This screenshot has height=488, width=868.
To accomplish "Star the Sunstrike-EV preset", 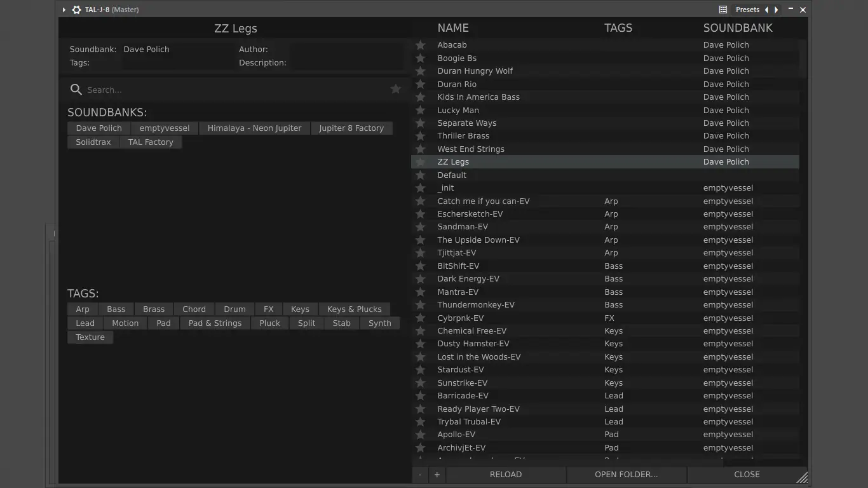I will pyautogui.click(x=420, y=383).
